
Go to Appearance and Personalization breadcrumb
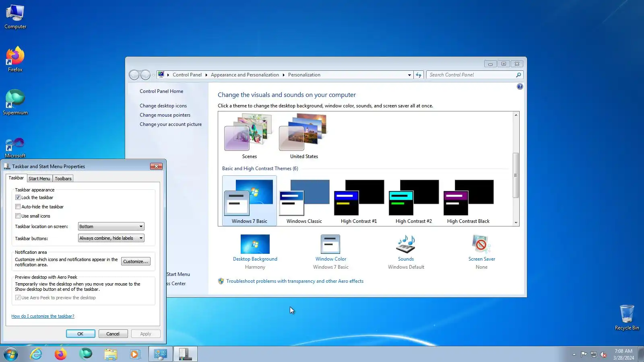pos(245,75)
